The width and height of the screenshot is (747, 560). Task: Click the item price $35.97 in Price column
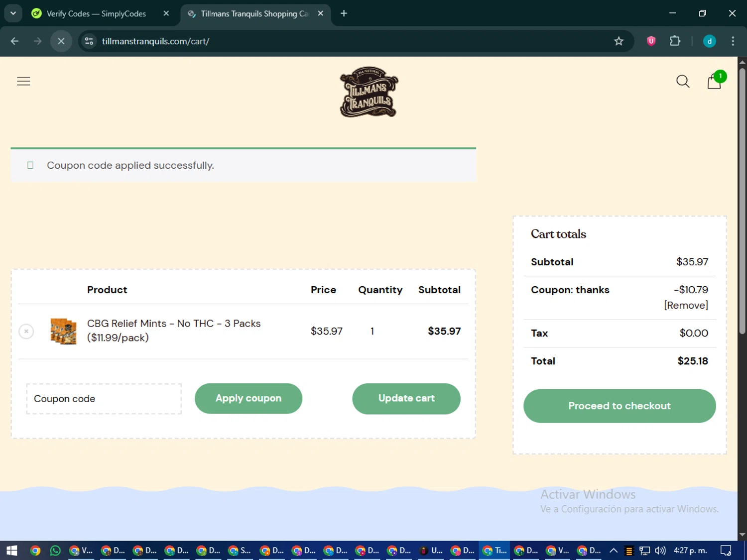point(327,331)
